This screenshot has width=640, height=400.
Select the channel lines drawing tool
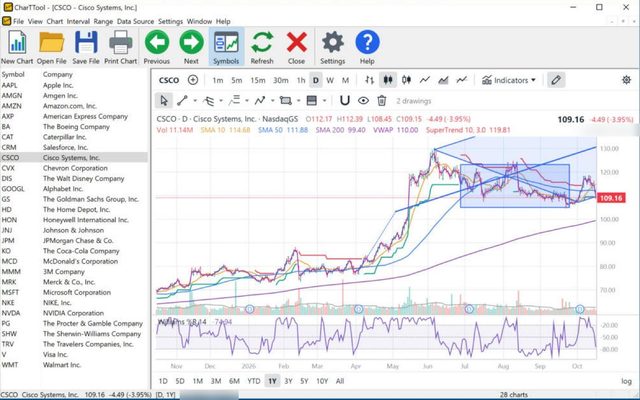(234, 100)
